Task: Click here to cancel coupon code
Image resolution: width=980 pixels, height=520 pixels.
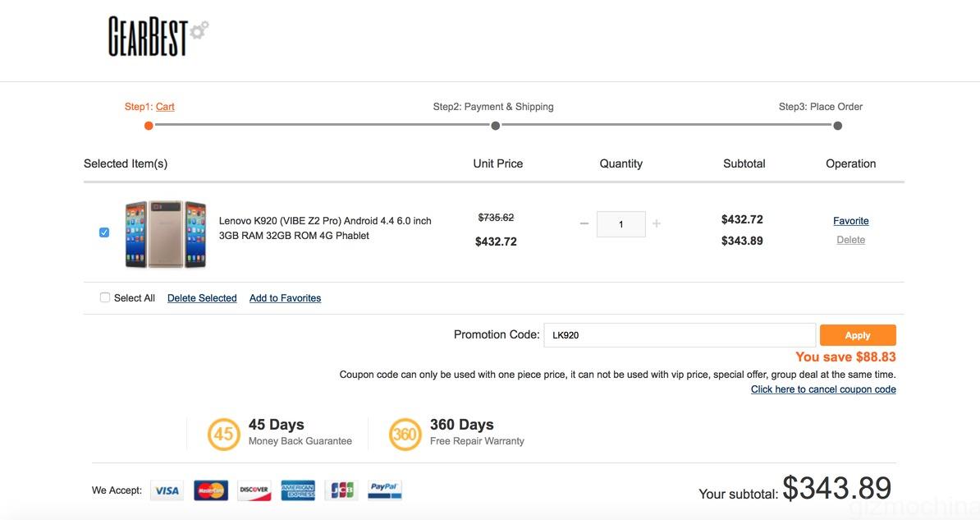Action: tap(823, 389)
